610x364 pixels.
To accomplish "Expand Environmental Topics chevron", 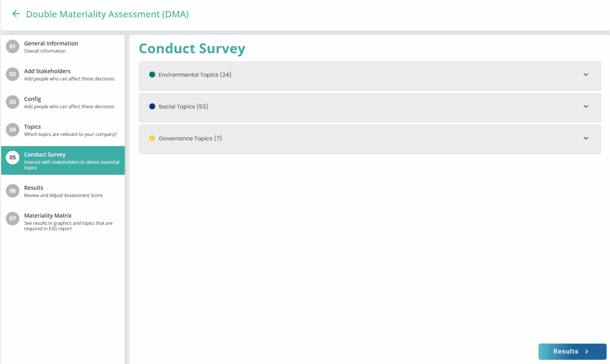I will pyautogui.click(x=586, y=75).
